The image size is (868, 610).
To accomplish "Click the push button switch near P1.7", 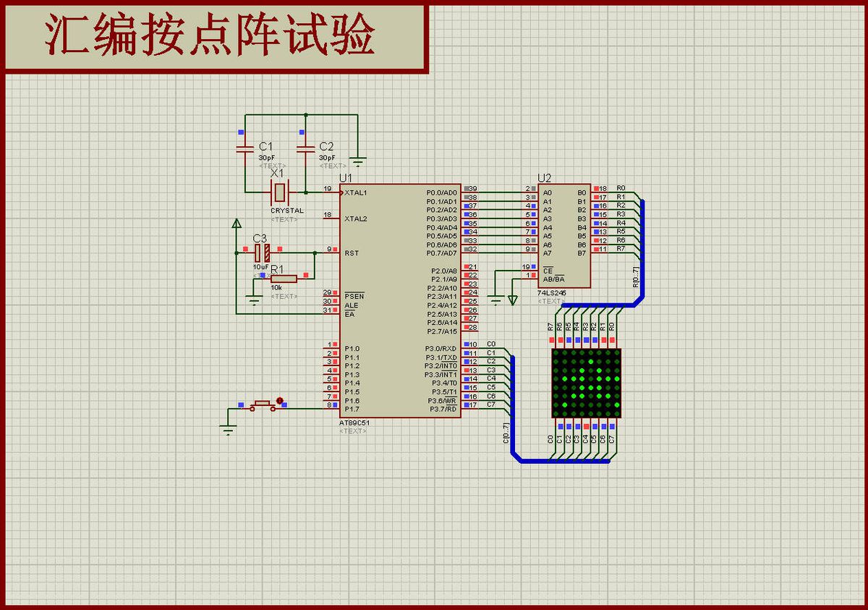I will (262, 407).
